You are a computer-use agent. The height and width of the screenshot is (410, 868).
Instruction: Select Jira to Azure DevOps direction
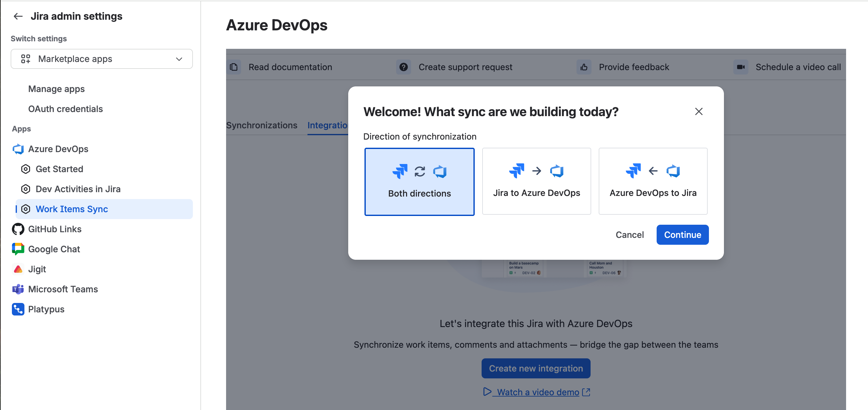click(536, 181)
